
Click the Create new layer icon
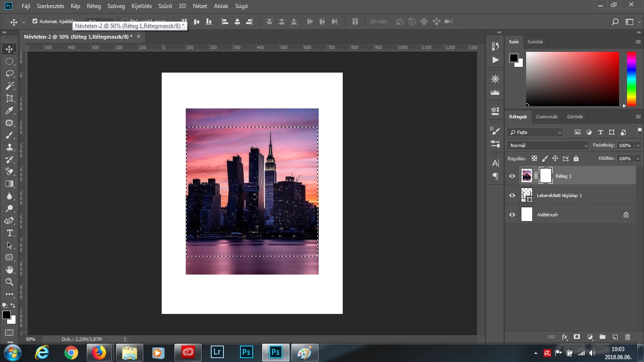[615, 337]
